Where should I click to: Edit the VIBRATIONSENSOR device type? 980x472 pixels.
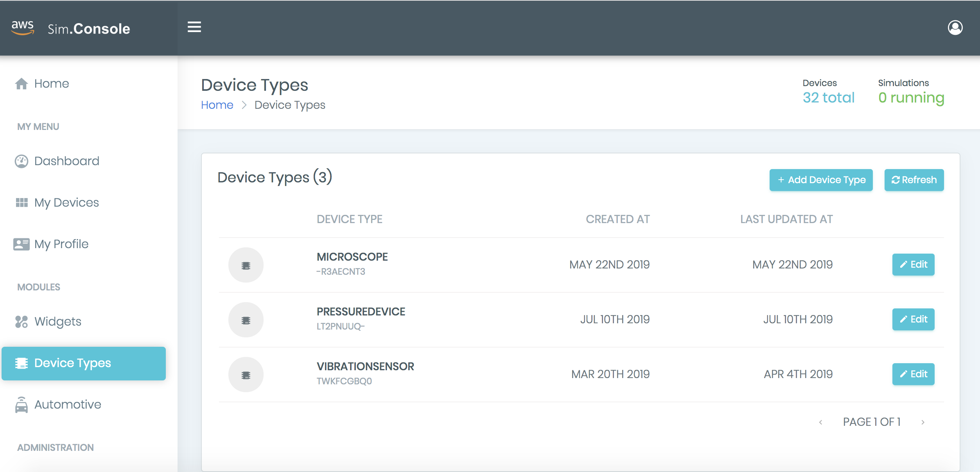pos(914,374)
